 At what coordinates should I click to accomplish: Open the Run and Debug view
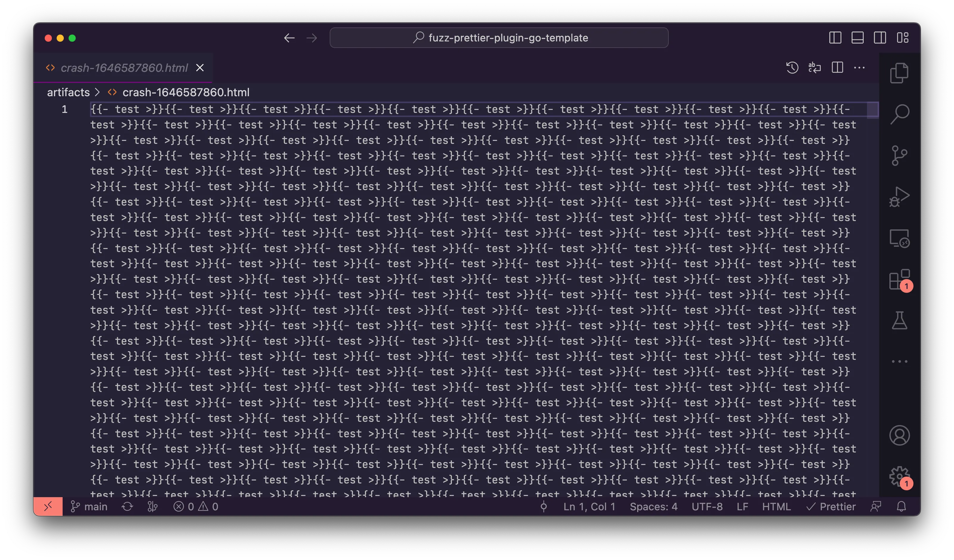[899, 197]
